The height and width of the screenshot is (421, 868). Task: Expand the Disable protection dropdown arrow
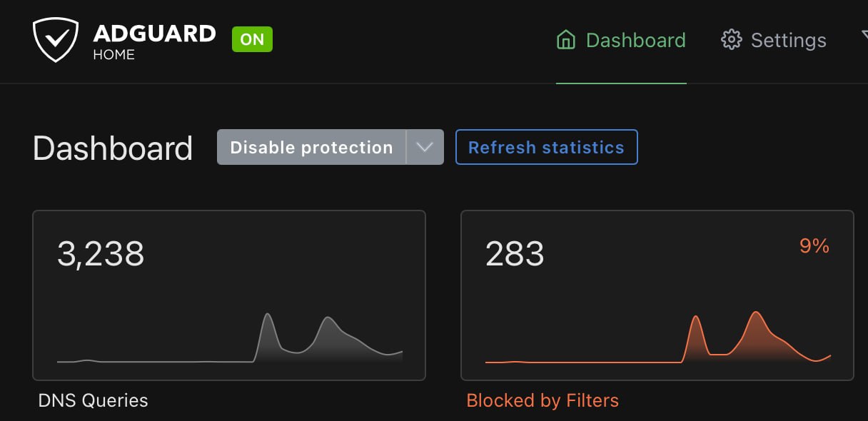point(425,147)
